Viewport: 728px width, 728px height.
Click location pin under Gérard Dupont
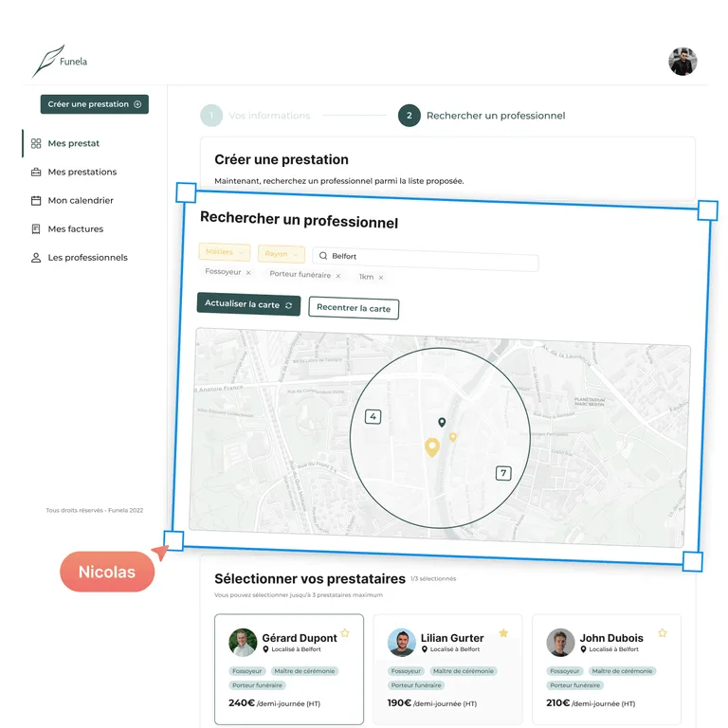(265, 649)
